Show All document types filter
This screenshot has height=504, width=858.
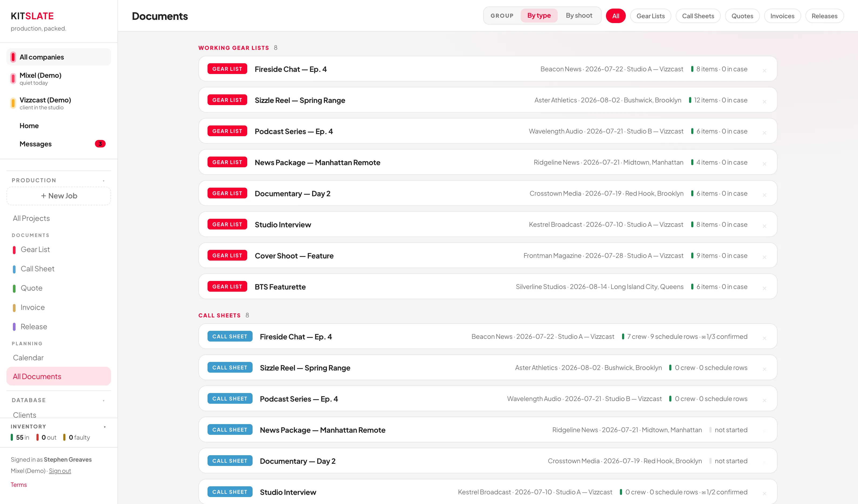point(616,16)
